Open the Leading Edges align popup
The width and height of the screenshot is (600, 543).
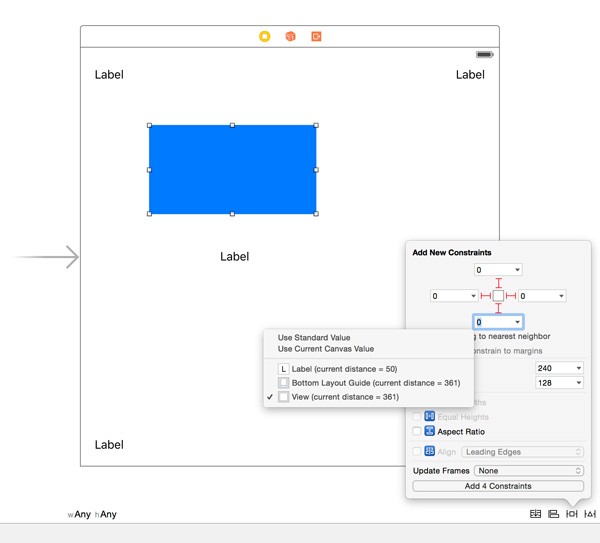(x=522, y=452)
